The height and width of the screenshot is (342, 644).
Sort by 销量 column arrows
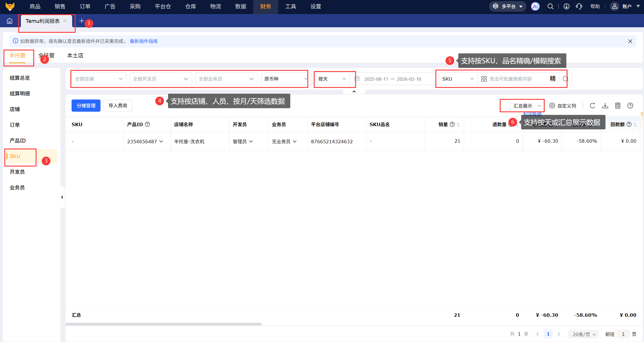(458, 125)
